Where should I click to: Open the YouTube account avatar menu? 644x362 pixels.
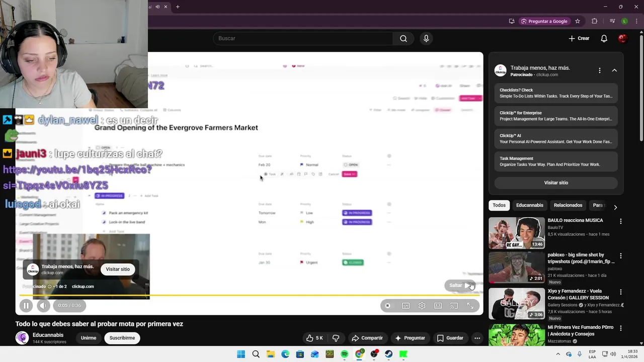tap(622, 38)
